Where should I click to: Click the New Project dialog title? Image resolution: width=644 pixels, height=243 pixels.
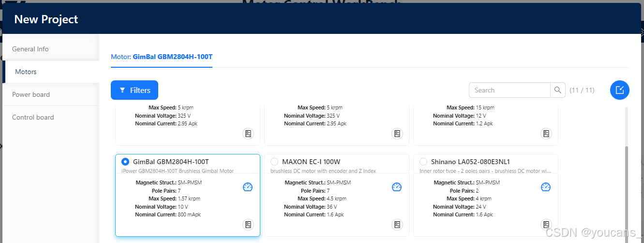(46, 19)
